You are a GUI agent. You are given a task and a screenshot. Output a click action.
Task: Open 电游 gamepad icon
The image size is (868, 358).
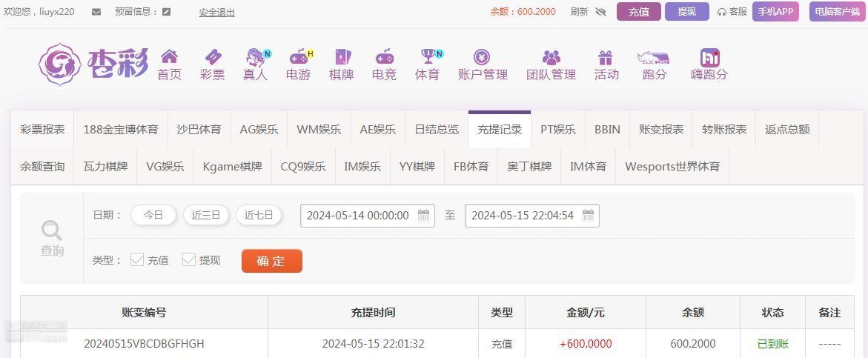pyautogui.click(x=299, y=56)
